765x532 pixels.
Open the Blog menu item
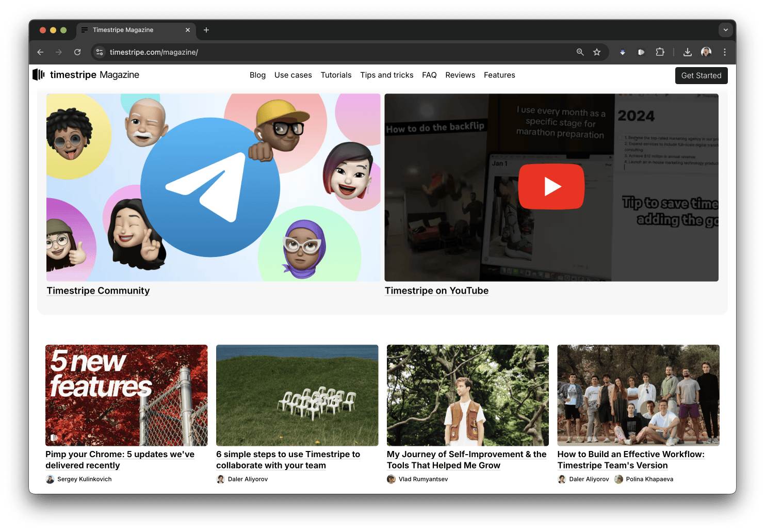click(x=258, y=75)
